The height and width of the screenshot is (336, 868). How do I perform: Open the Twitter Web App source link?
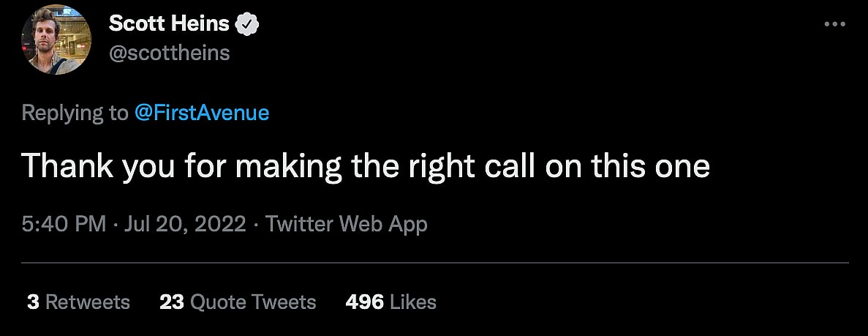[346, 223]
